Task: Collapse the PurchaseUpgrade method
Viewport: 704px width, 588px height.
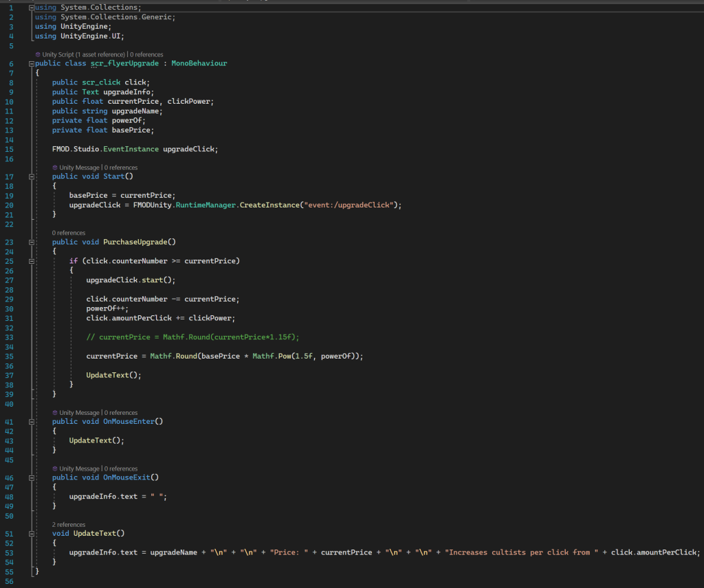Action: click(32, 242)
